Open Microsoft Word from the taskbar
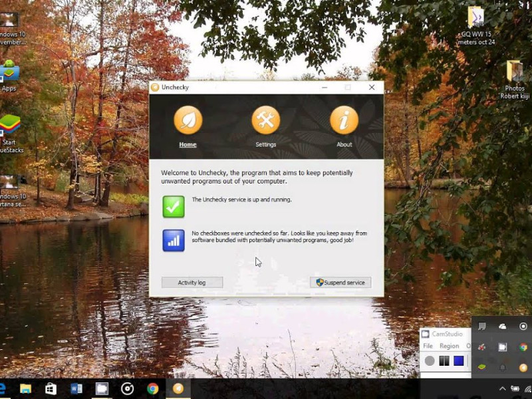The width and height of the screenshot is (532, 399). pos(76,389)
